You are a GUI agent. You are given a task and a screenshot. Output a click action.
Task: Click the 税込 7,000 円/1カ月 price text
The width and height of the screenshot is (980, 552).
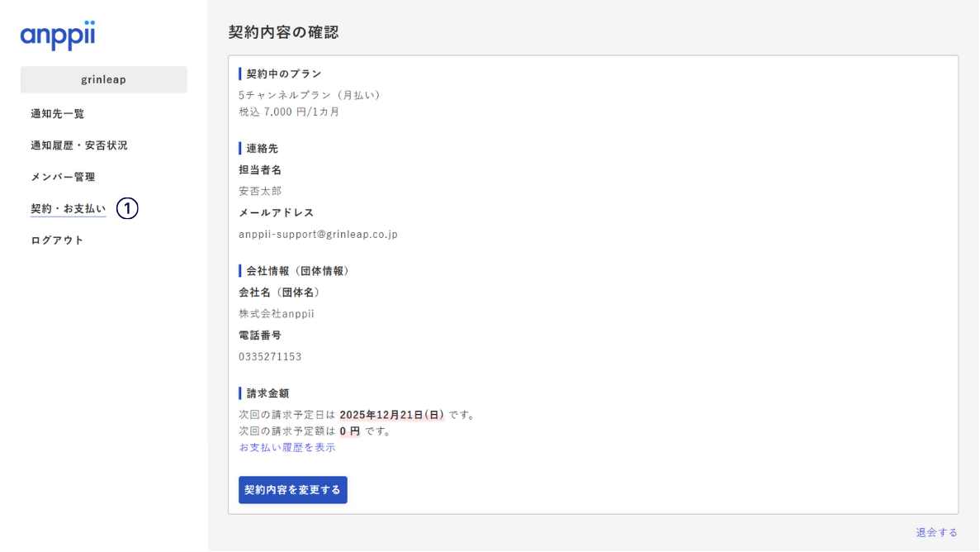tap(289, 112)
